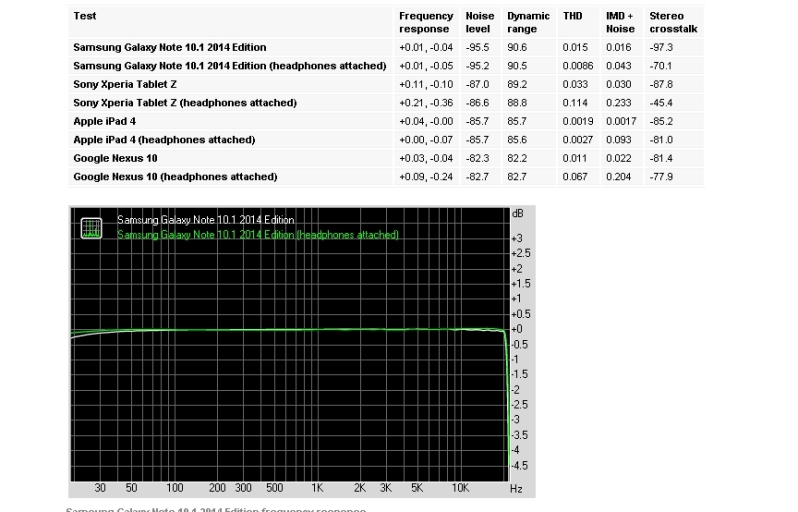This screenshot has height=512, width=798.
Task: Click the 0.093 IMD + Noise value
Action: click(618, 140)
